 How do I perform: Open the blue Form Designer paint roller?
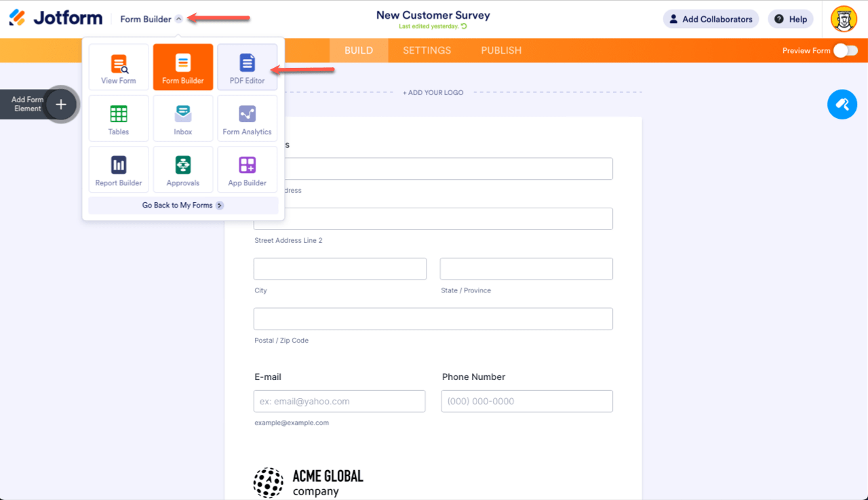842,104
